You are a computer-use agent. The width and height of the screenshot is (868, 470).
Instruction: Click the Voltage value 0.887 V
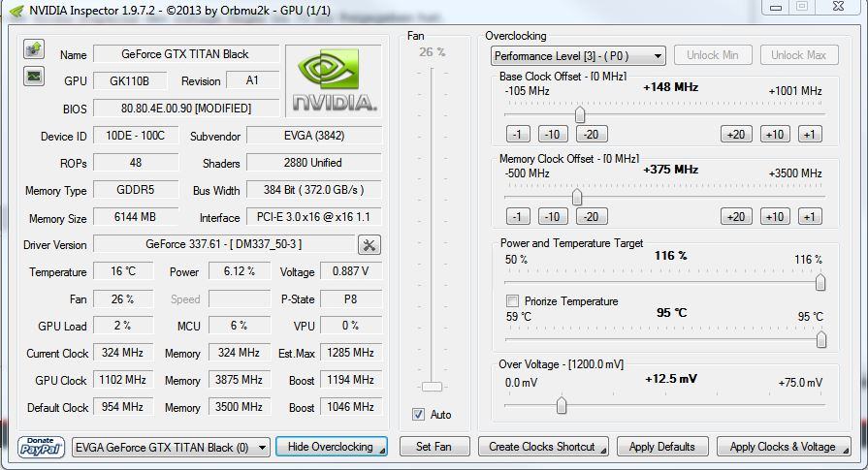(x=351, y=271)
